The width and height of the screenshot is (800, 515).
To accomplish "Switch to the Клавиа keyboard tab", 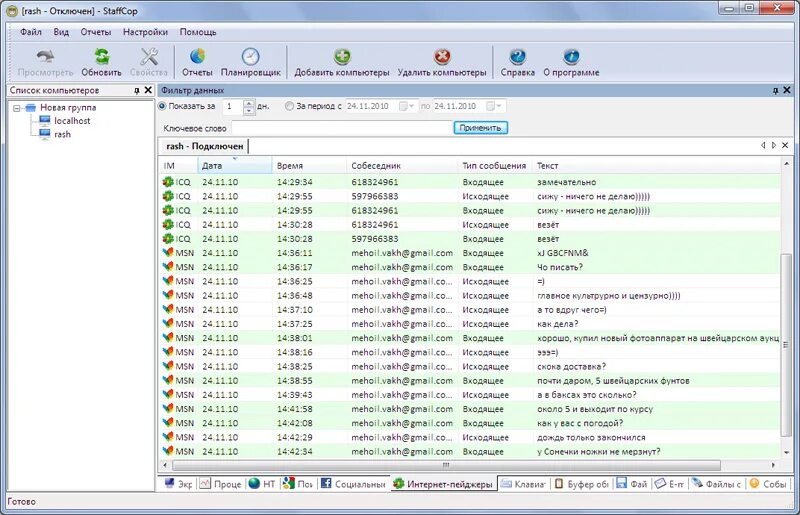I will click(x=523, y=484).
